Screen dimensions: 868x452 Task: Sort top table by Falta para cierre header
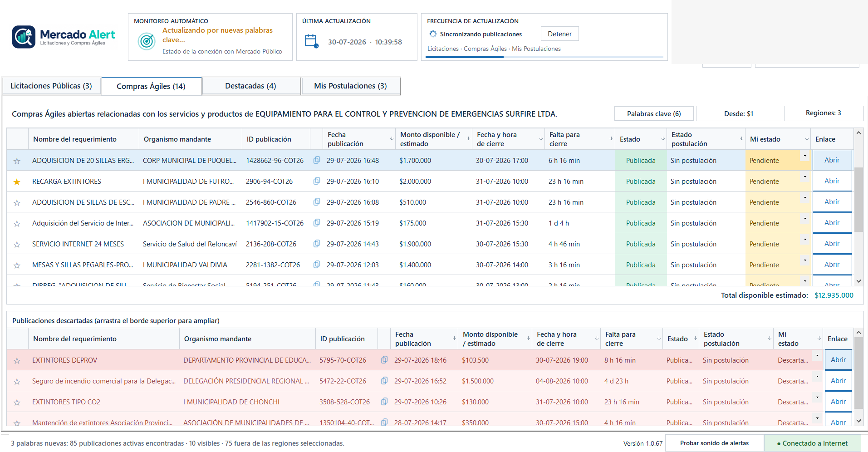tap(579, 139)
